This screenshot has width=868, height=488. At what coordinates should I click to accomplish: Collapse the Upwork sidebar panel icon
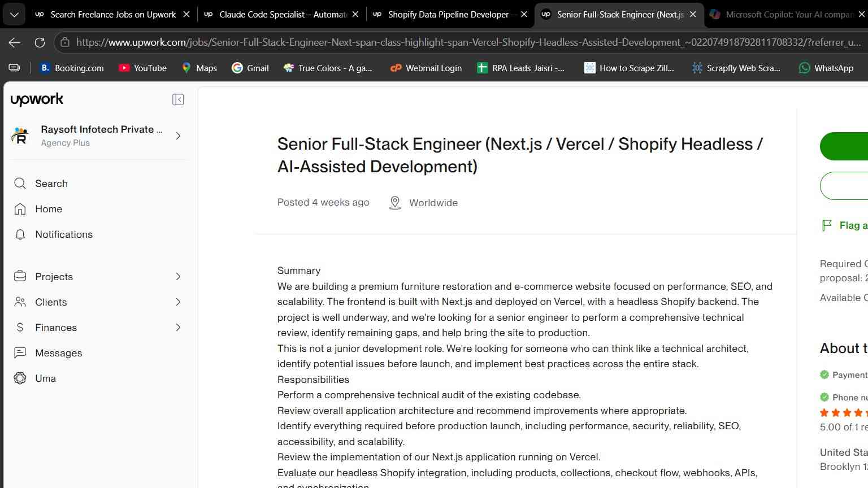(178, 100)
